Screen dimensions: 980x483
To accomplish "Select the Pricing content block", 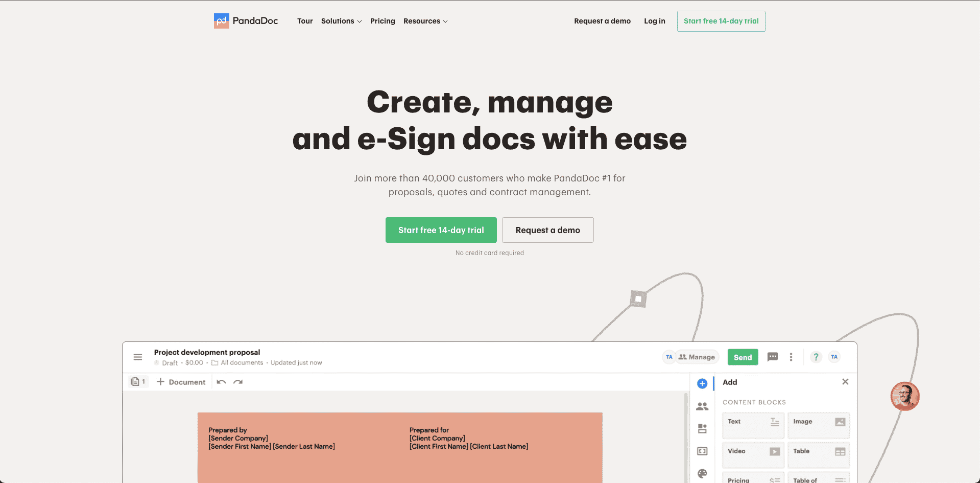I will click(x=753, y=478).
